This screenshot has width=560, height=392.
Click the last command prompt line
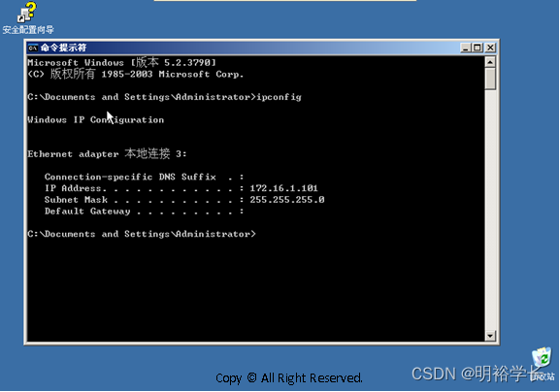coord(142,234)
